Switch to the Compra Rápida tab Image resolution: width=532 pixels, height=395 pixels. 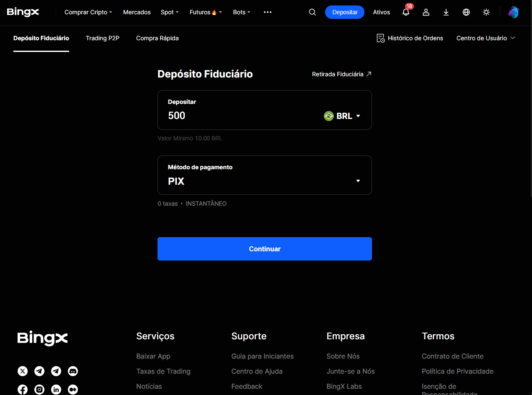(x=158, y=38)
